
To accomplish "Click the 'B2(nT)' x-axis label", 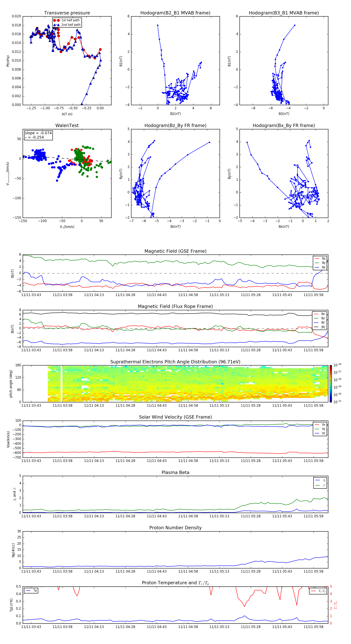I will 175,114.
